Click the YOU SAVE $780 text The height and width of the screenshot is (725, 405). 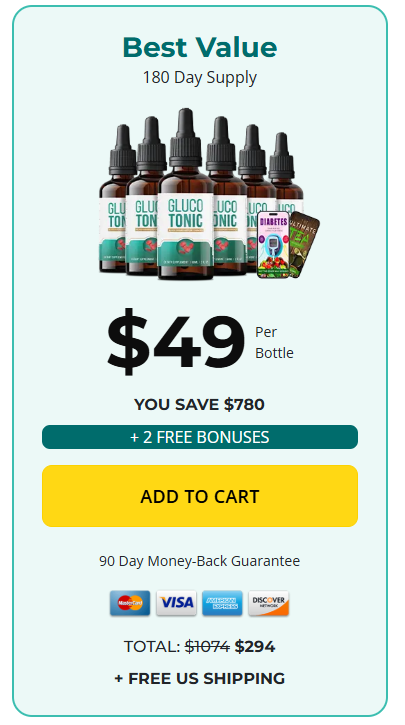(199, 405)
